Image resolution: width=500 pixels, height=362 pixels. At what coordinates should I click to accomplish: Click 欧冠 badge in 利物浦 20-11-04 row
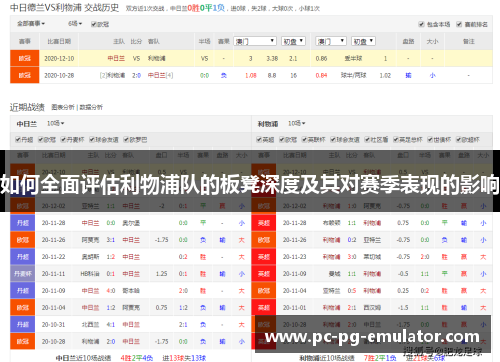click(264, 291)
